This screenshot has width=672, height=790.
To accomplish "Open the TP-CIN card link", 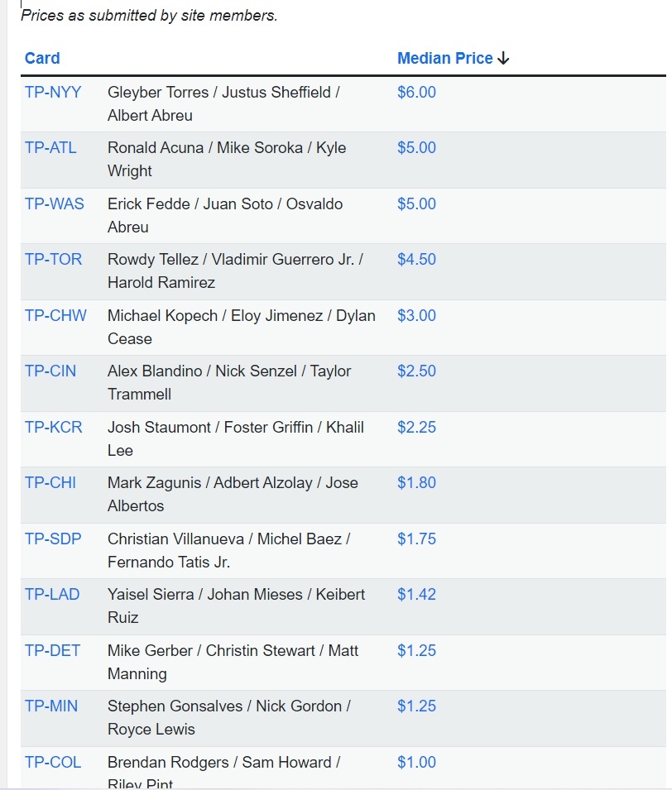I will [x=50, y=371].
